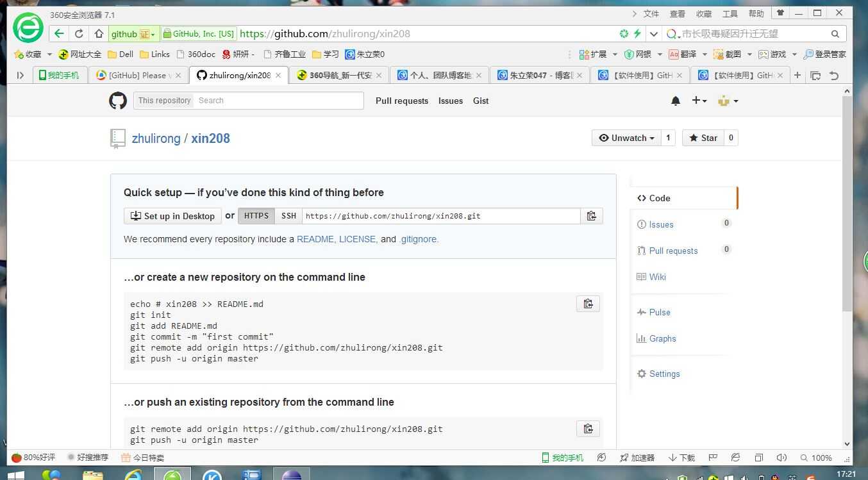
Task: Open the xin208 repository name link
Action: (210, 138)
